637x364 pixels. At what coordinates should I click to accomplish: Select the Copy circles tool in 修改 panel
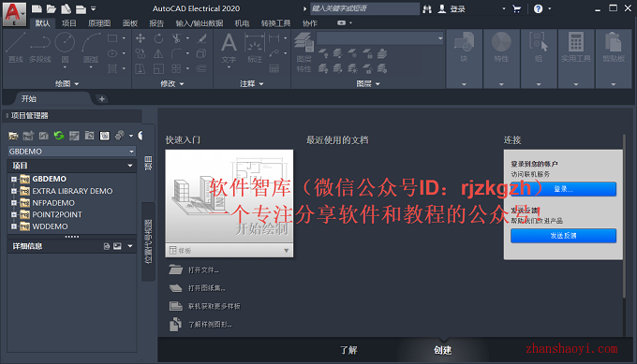click(141, 53)
